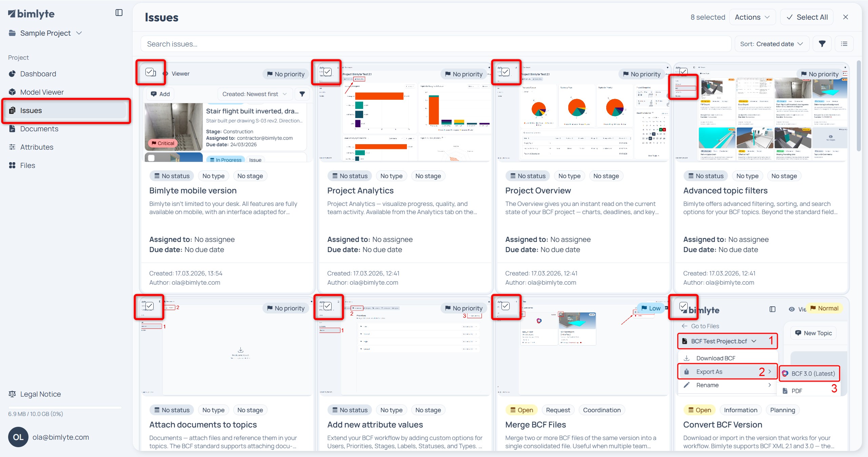This screenshot has height=457, width=868.
Task: Click Open status tag on Merge BCF Files
Action: (x=521, y=410)
